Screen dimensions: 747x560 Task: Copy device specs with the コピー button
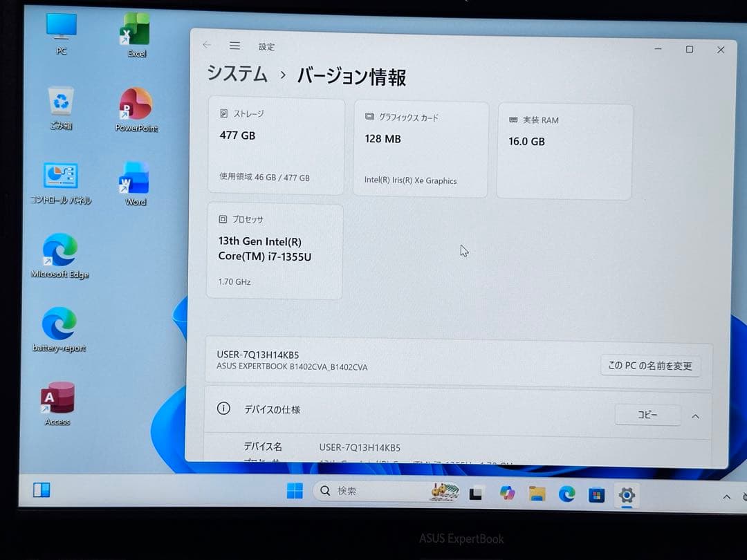[647, 414]
